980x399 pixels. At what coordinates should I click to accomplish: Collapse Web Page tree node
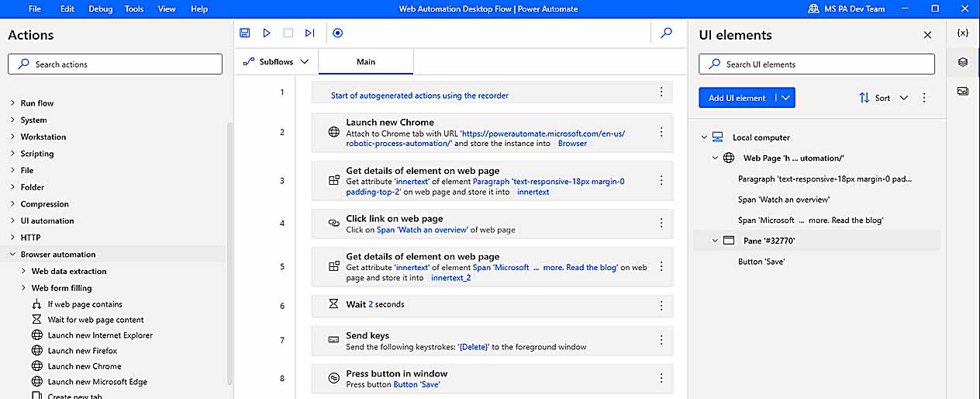pyautogui.click(x=716, y=158)
